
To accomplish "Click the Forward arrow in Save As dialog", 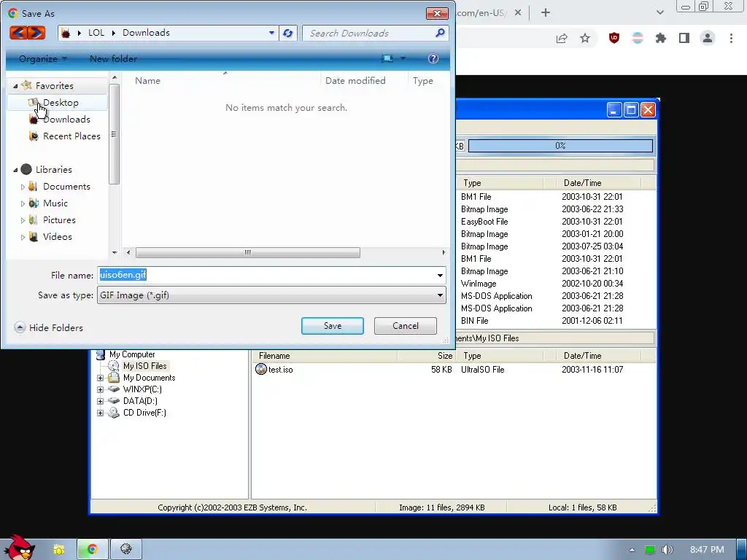I will (x=36, y=32).
